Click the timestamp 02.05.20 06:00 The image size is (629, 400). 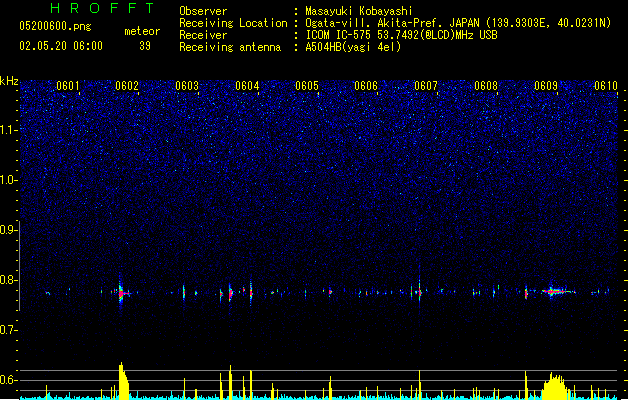[61, 46]
